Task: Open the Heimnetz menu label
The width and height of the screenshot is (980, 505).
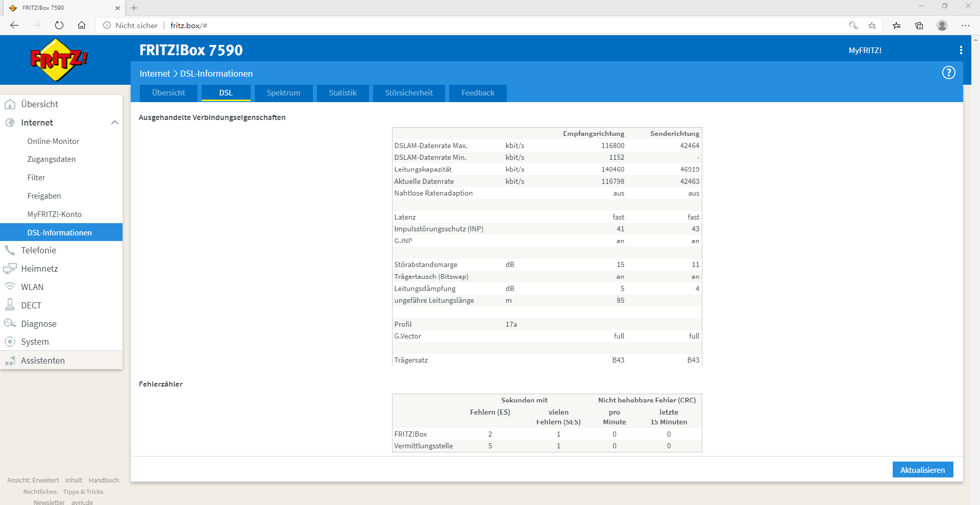Action: [39, 269]
